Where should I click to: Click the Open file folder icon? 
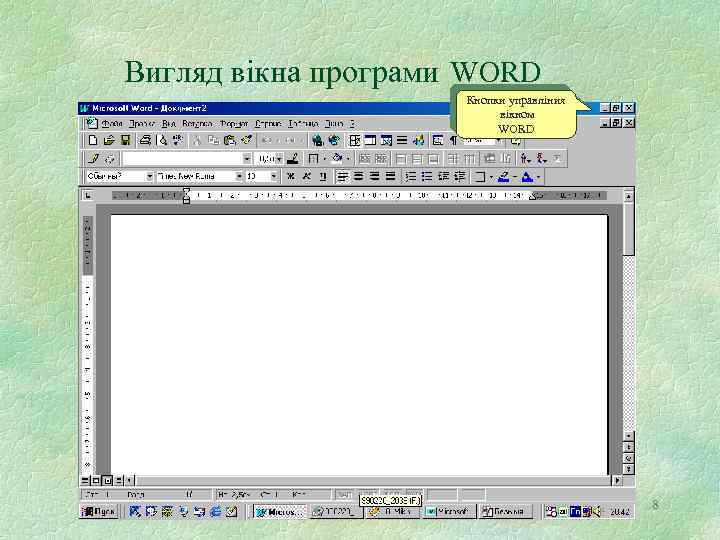(x=109, y=140)
